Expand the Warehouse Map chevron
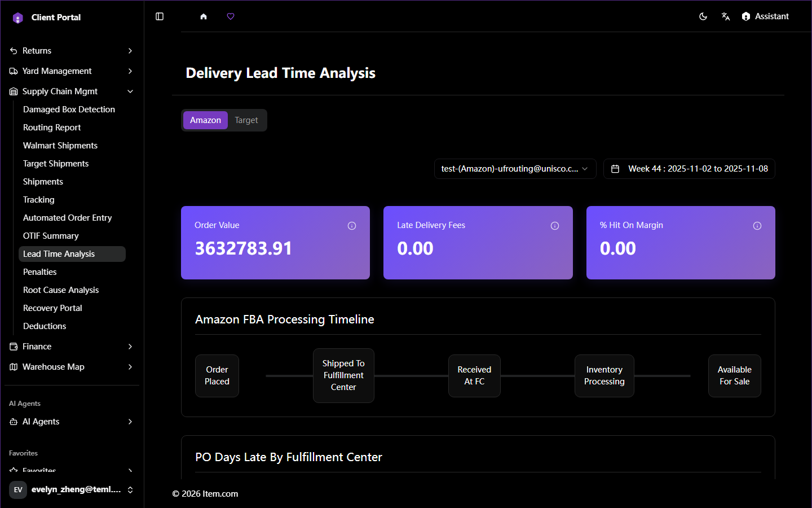The width and height of the screenshot is (812, 508). click(x=130, y=367)
